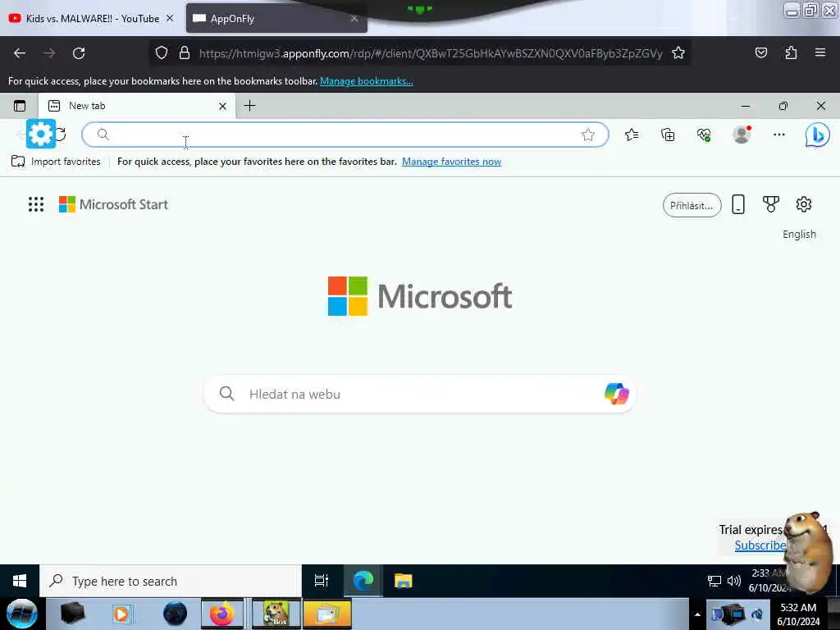This screenshot has width=840, height=630.
Task: Select Edge icon on remote taskbar
Action: tap(363, 581)
